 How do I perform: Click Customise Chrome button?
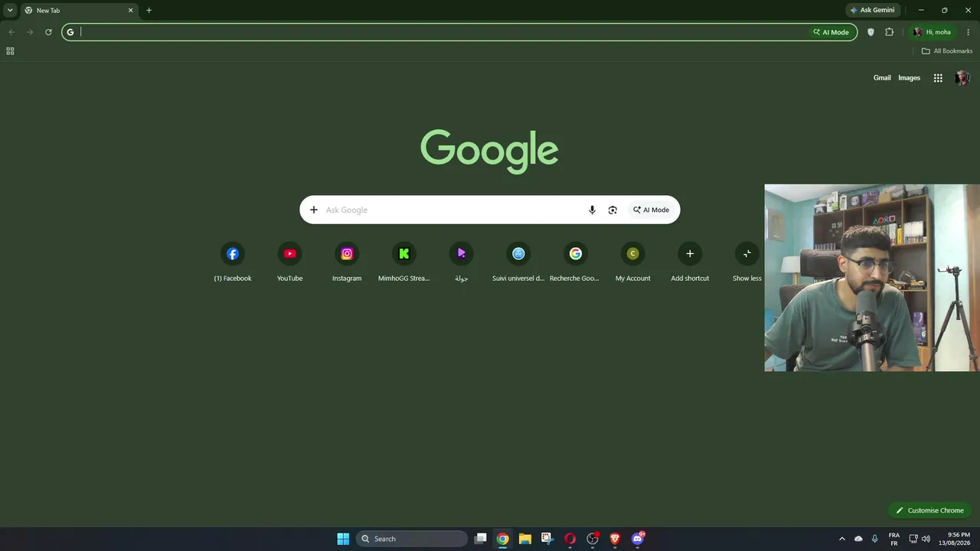929,510
